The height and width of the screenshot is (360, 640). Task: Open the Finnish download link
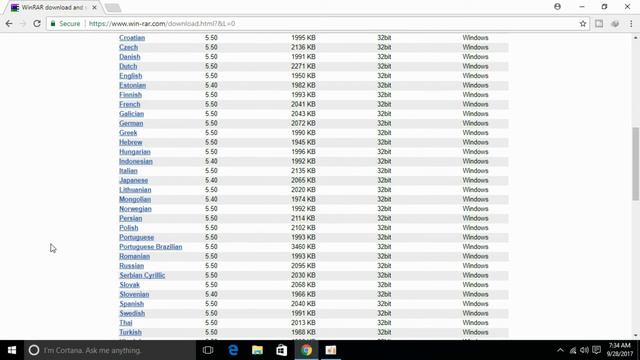coord(131,95)
